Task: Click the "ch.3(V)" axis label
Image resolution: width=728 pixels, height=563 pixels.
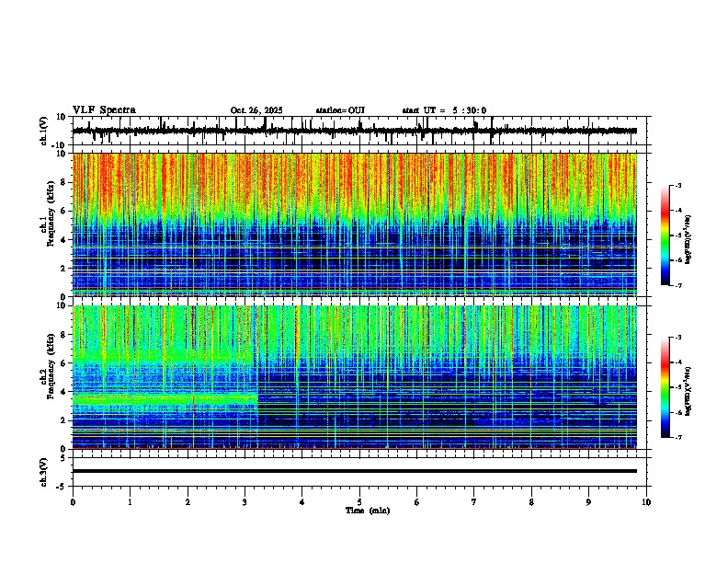Action: pyautogui.click(x=43, y=472)
